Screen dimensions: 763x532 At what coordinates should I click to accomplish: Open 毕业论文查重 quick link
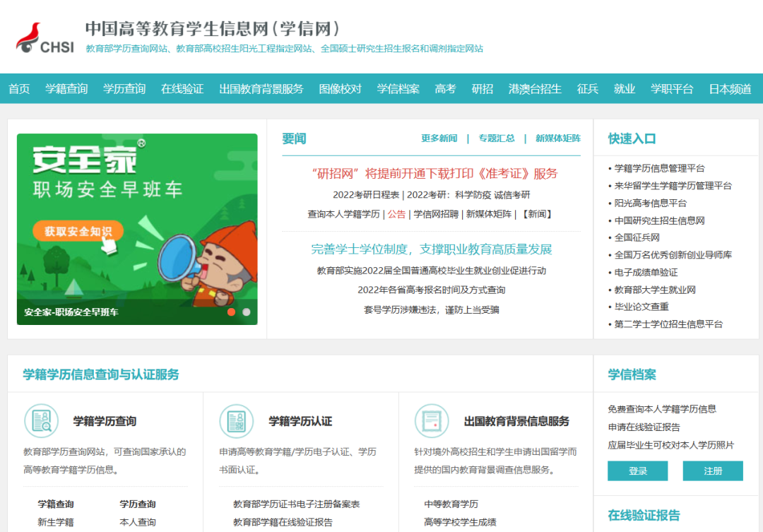click(x=641, y=307)
